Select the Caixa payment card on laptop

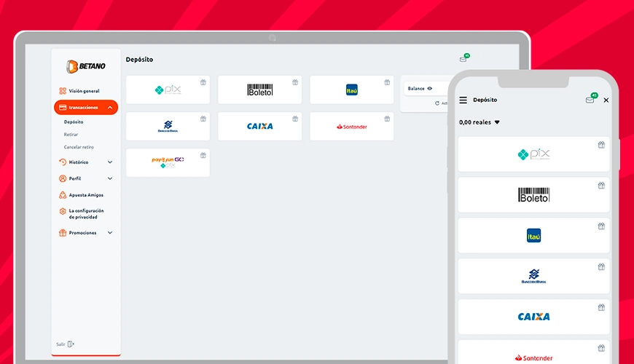coord(260,126)
